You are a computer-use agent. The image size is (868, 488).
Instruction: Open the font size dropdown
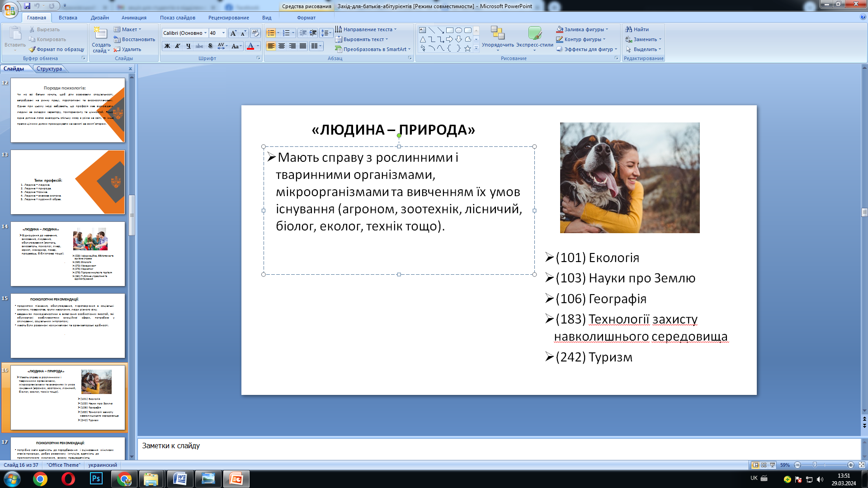tap(223, 33)
